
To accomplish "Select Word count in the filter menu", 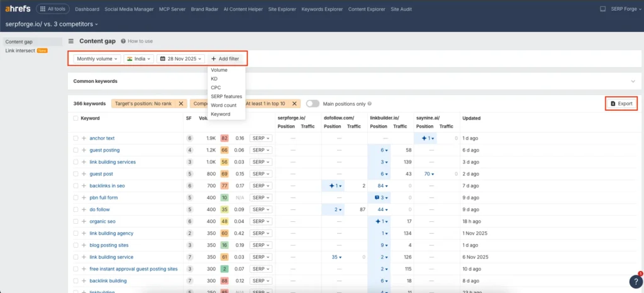I will (223, 106).
